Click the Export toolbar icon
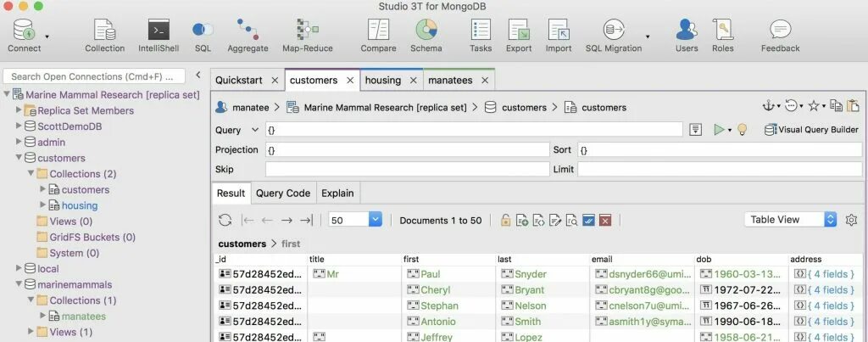This screenshot has width=868, height=342. [519, 30]
